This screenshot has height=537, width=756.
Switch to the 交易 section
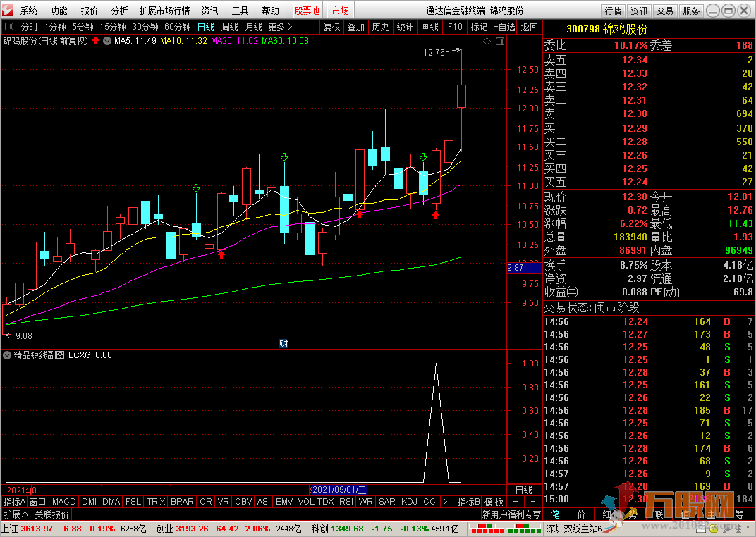(x=665, y=11)
